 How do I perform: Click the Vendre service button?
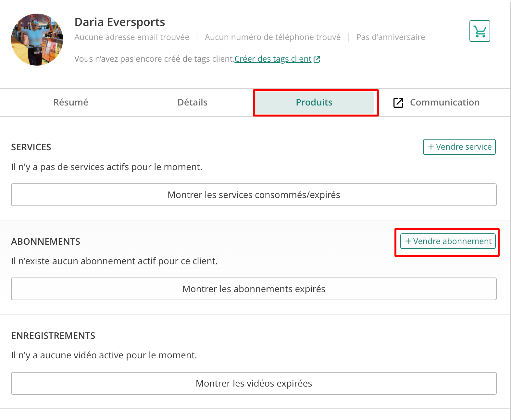click(x=459, y=147)
